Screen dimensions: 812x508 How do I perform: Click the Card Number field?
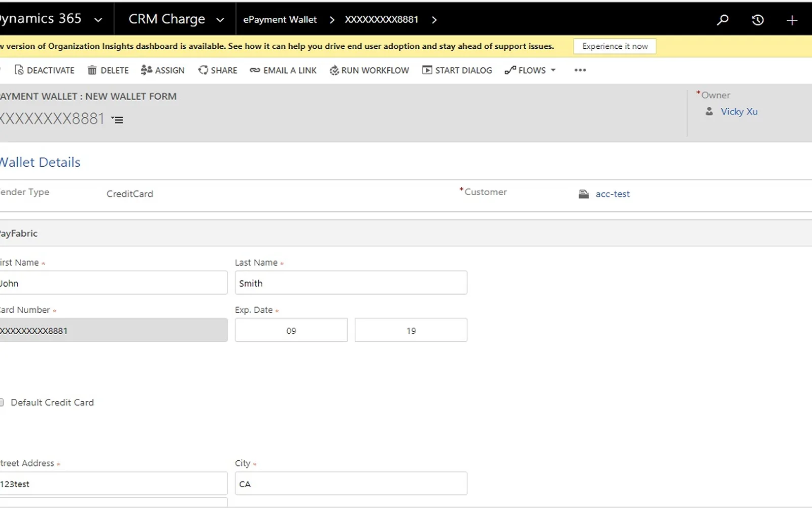click(x=113, y=330)
